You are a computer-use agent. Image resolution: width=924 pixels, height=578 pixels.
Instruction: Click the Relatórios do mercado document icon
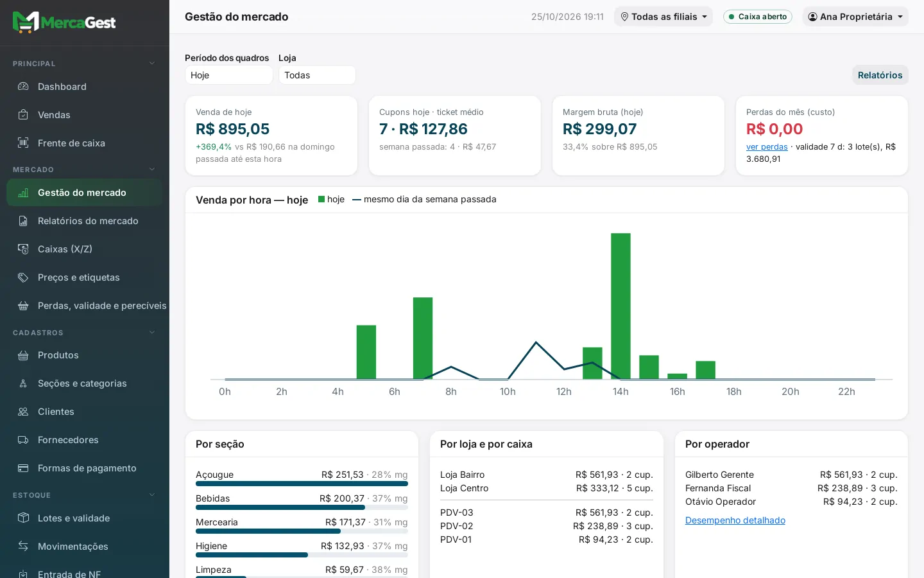click(x=23, y=221)
